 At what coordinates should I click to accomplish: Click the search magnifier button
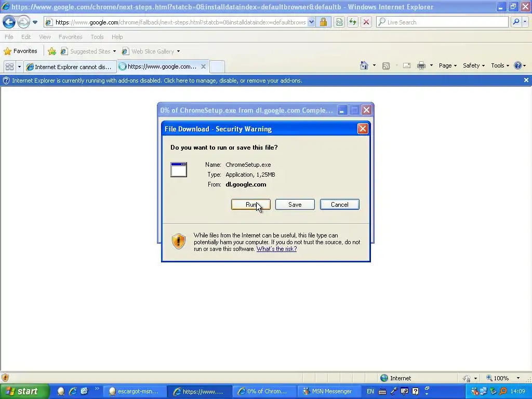[516, 22]
